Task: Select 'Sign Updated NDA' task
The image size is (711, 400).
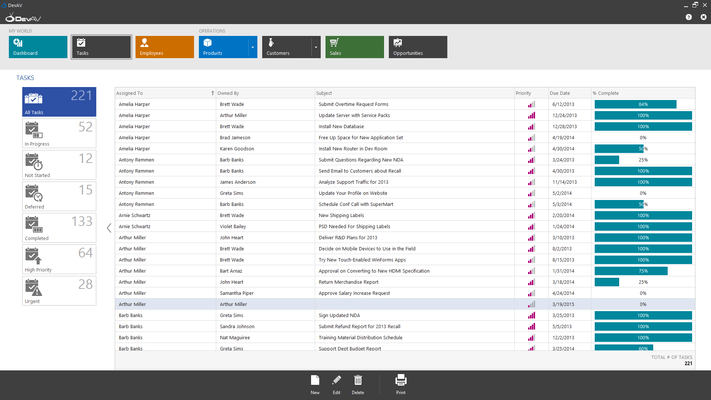Action: pos(405,315)
